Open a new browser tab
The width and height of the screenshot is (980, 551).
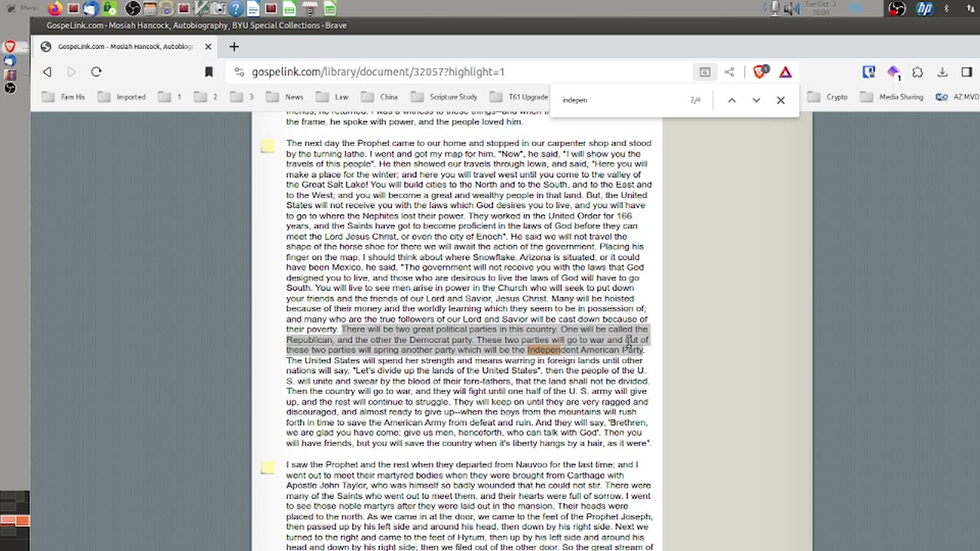(x=234, y=47)
